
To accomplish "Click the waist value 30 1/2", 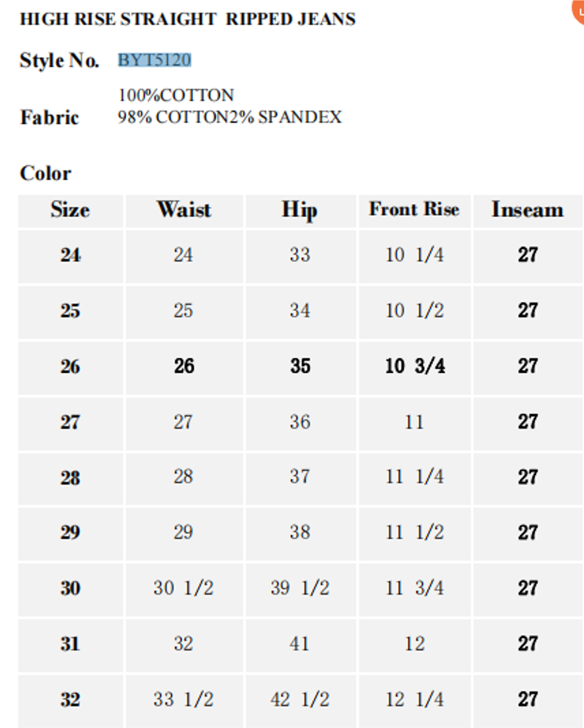I will pos(184,588).
